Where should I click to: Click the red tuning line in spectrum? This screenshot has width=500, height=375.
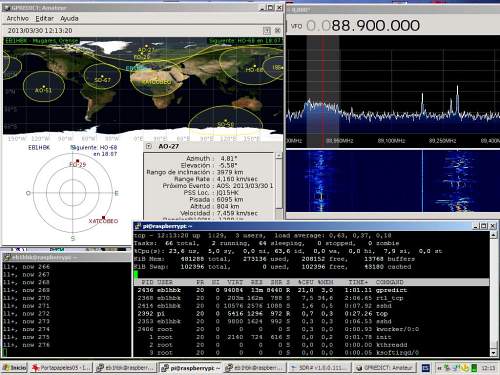tap(323, 91)
